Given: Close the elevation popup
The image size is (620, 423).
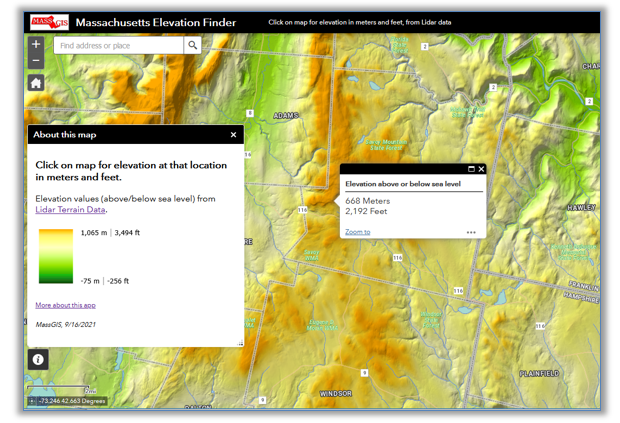Looking at the screenshot, I should click(481, 169).
